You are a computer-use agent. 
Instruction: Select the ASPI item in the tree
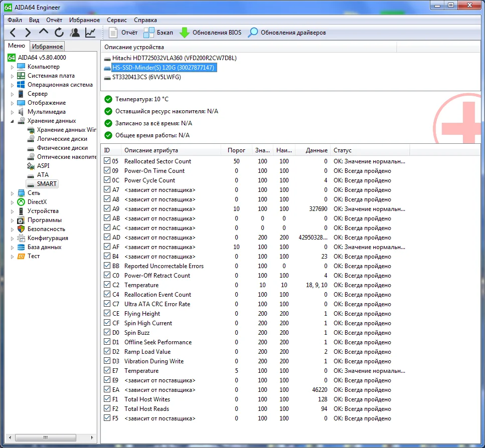click(43, 165)
